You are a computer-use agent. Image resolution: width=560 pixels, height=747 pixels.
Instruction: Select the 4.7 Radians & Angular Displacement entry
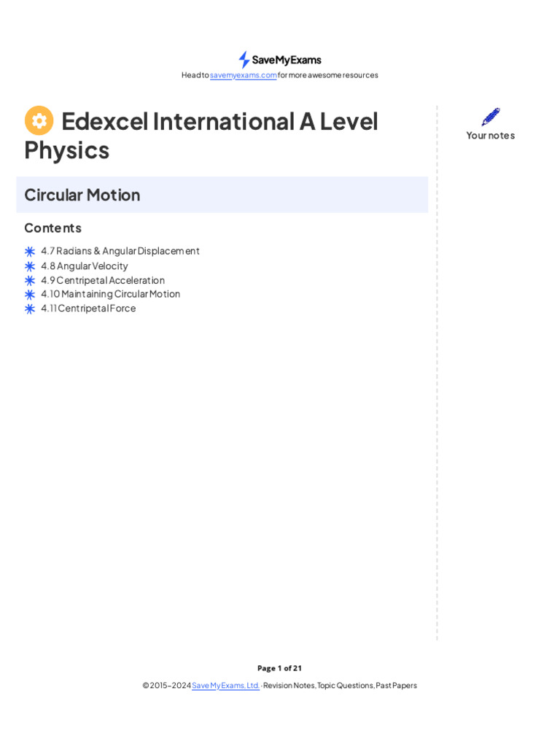coord(120,251)
